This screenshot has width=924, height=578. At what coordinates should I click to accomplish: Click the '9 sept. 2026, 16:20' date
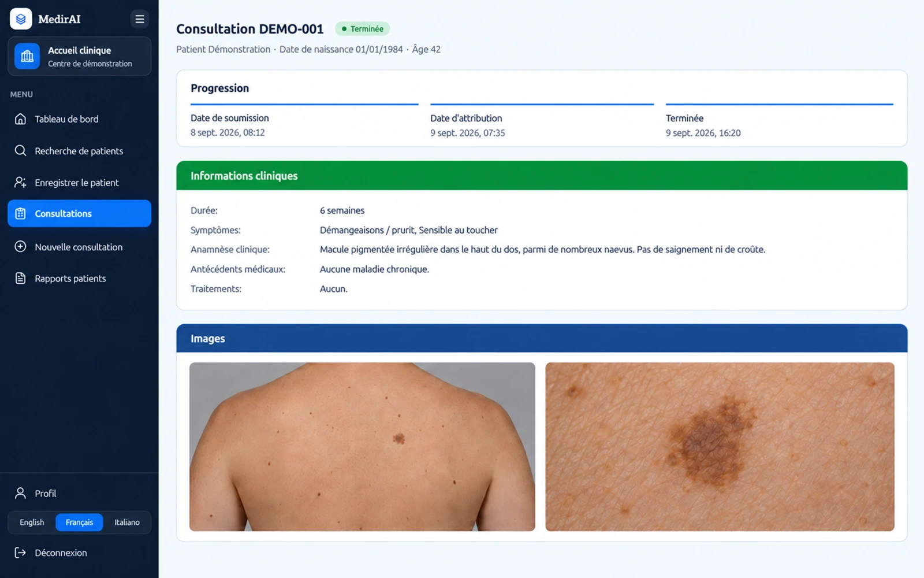pyautogui.click(x=703, y=133)
